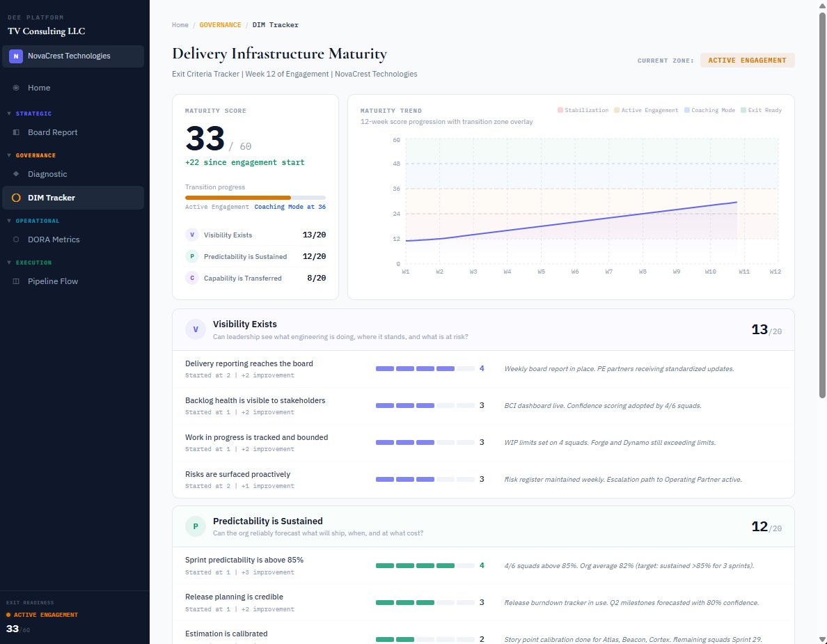This screenshot has width=827, height=644.
Task: Click the V badge beside Visibility Exists 13/20
Action: [x=192, y=235]
